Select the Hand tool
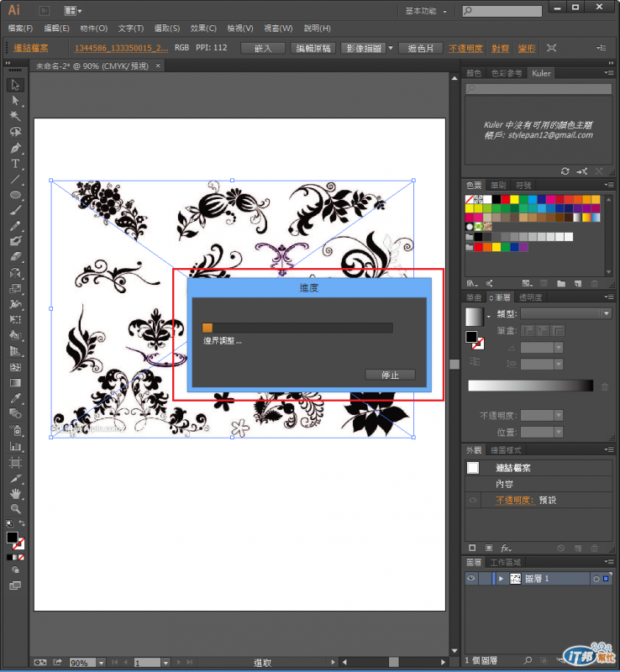Screen dimensions: 620x672 (x=15, y=494)
